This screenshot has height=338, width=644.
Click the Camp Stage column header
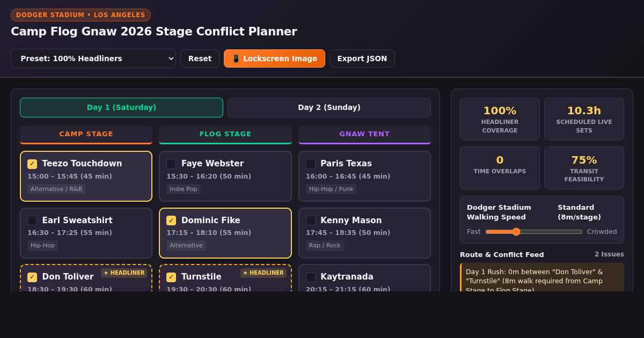(86, 135)
